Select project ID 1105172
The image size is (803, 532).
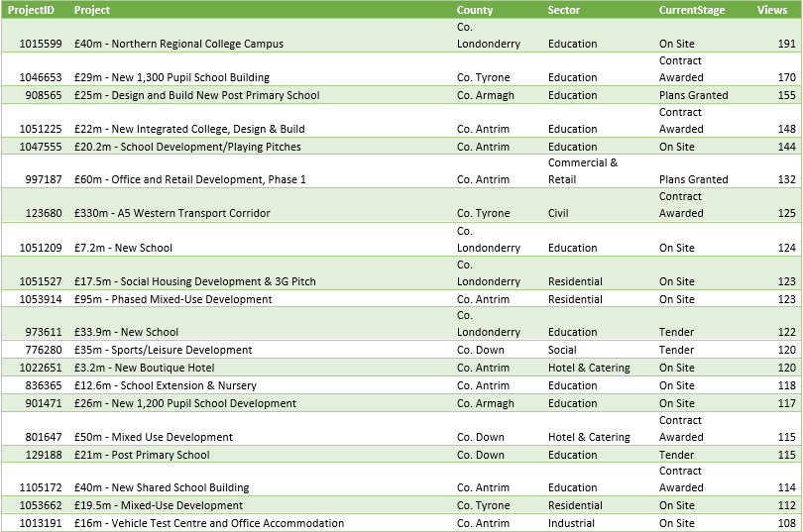tap(41, 489)
